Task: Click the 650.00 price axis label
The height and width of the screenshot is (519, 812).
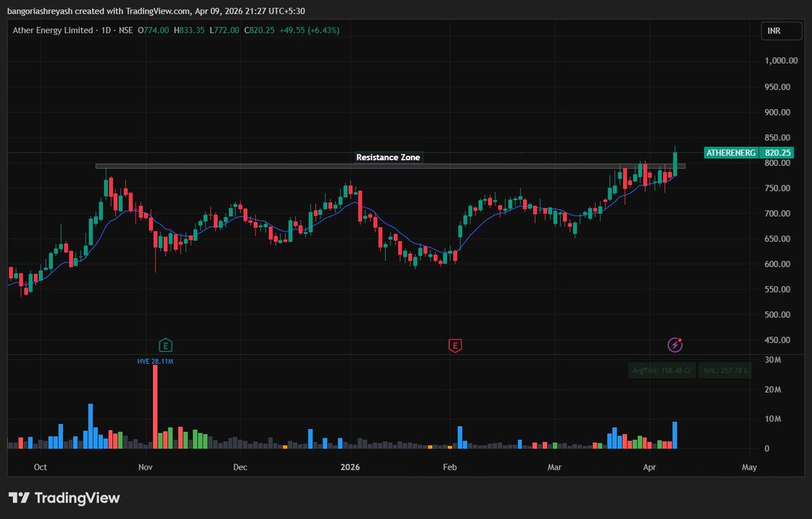Action: coord(779,239)
